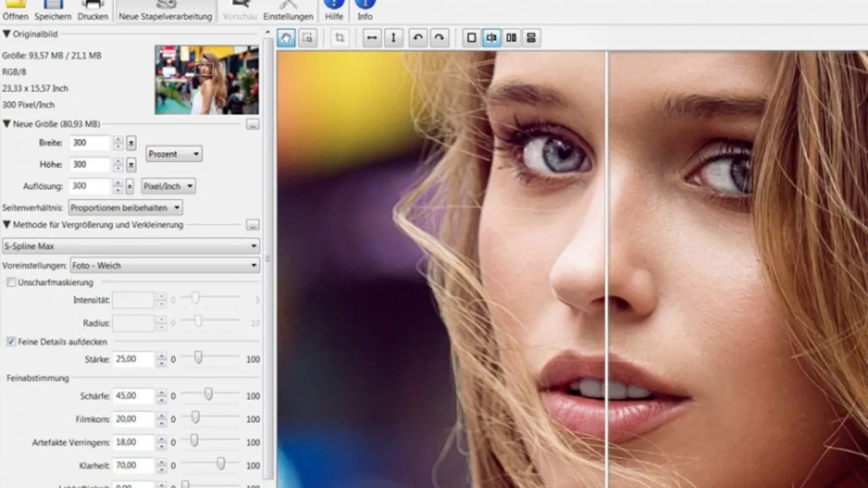Viewport: 868px width, 488px height.
Task: Click the Stärke spinner arrows
Action: [161, 359]
